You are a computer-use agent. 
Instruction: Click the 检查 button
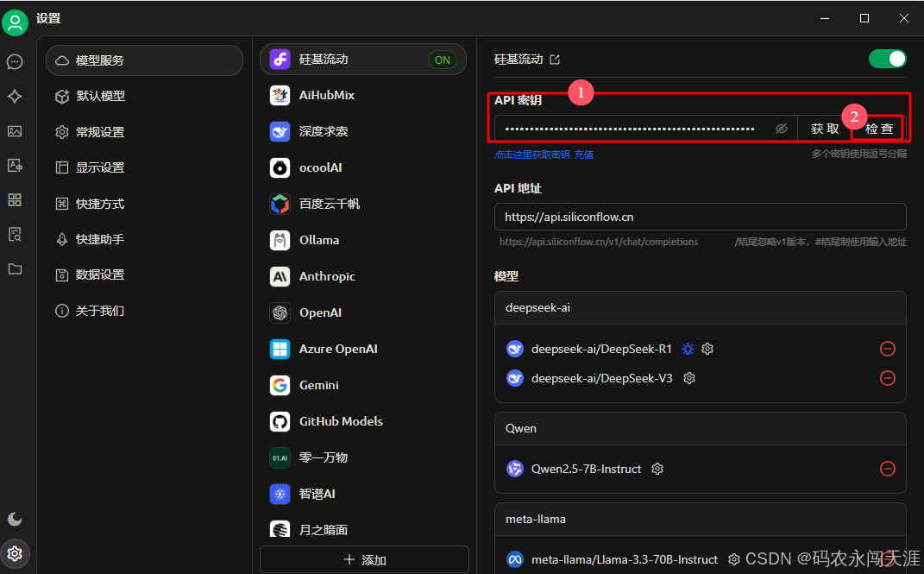click(x=878, y=129)
